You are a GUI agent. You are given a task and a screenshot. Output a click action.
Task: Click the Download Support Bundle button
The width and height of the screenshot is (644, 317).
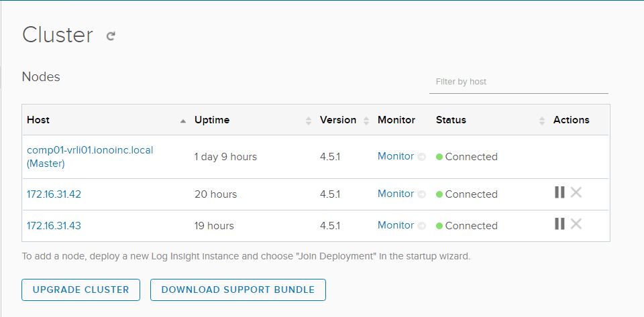(x=237, y=290)
